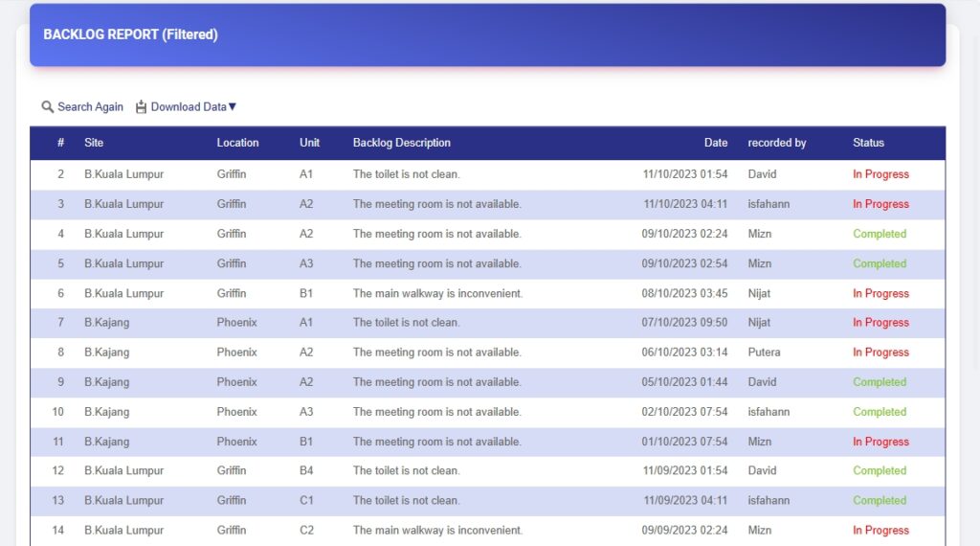The image size is (980, 546).
Task: Click unit C2 in row 14
Action: [x=306, y=531]
